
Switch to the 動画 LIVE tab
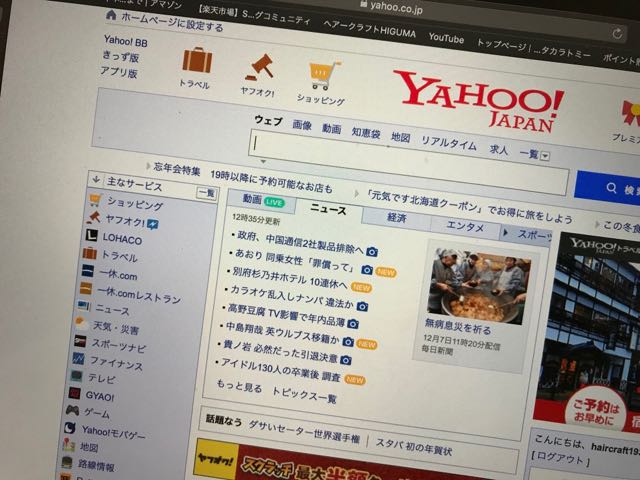tap(262, 200)
